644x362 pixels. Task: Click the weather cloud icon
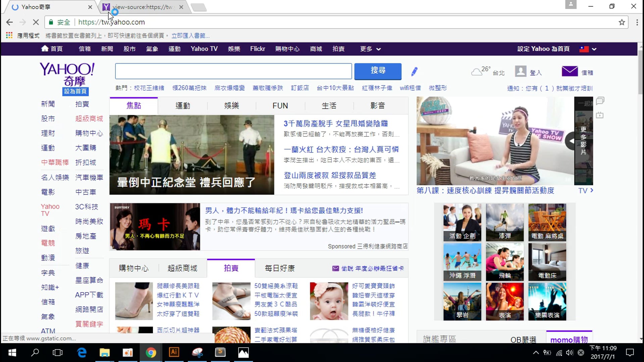point(476,72)
